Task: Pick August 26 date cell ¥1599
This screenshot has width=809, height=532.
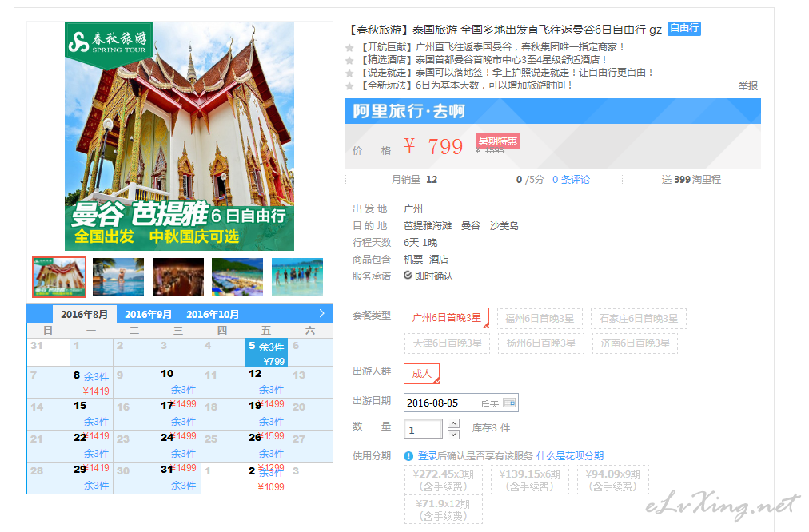Action: [266, 446]
